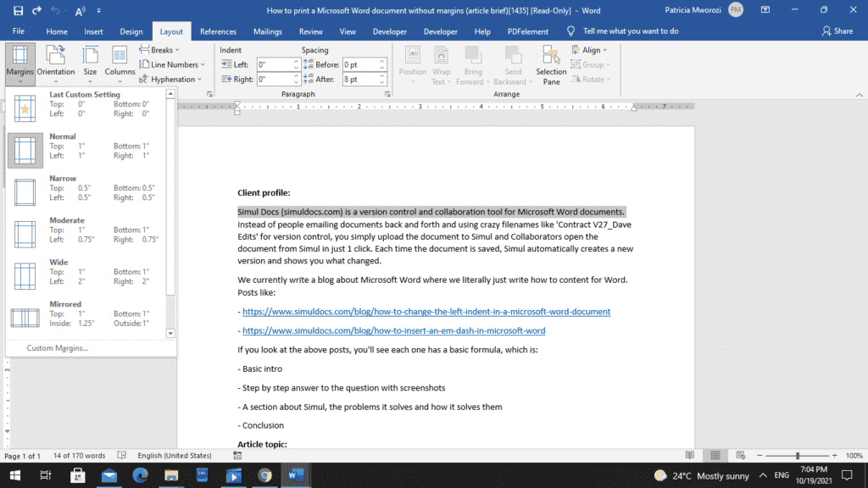The height and width of the screenshot is (488, 868).
Task: Switch to Web Layout view
Action: (741, 455)
